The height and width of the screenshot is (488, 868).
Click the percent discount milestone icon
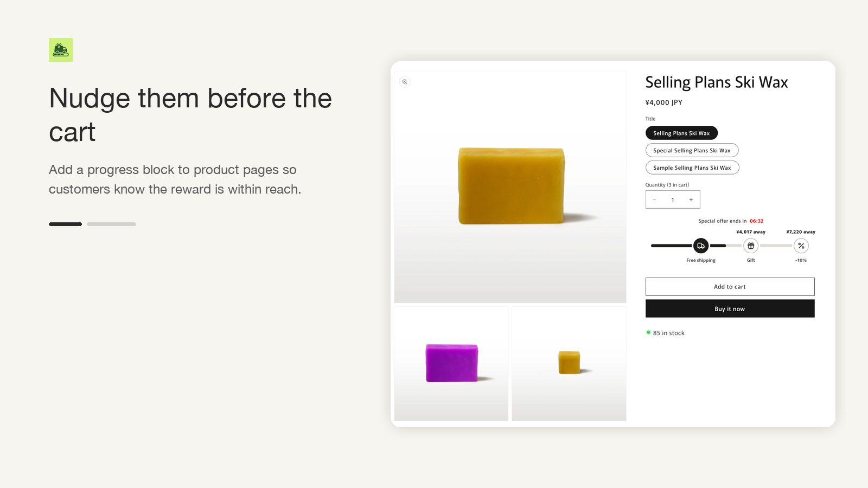click(x=801, y=246)
